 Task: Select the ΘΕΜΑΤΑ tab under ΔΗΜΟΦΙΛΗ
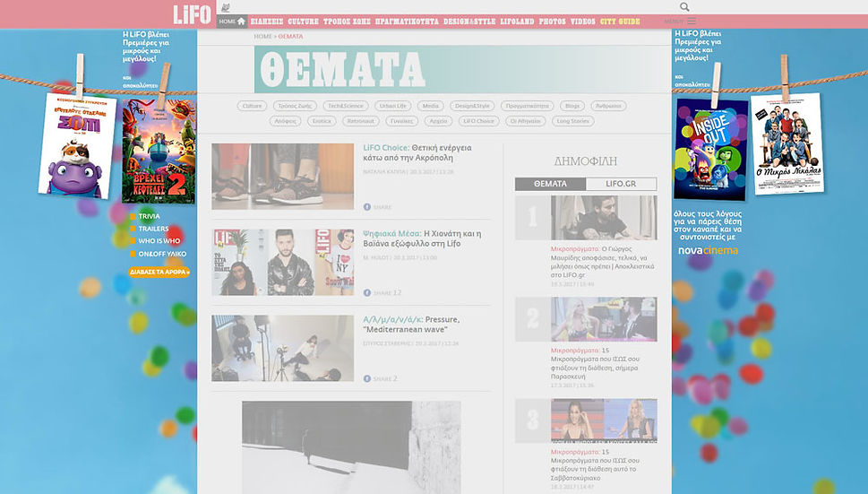tap(550, 184)
